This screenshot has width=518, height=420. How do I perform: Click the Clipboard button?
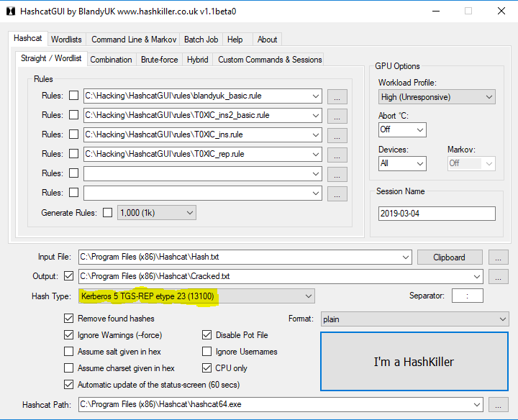click(448, 257)
